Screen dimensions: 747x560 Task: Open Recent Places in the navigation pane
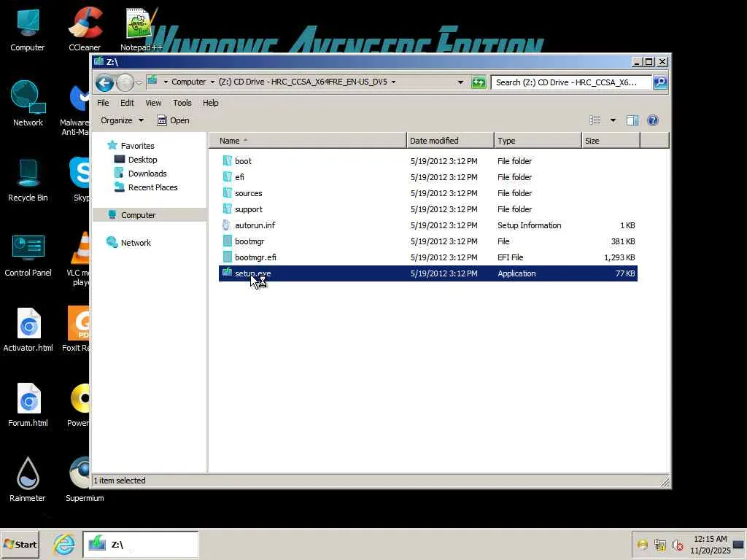152,187
